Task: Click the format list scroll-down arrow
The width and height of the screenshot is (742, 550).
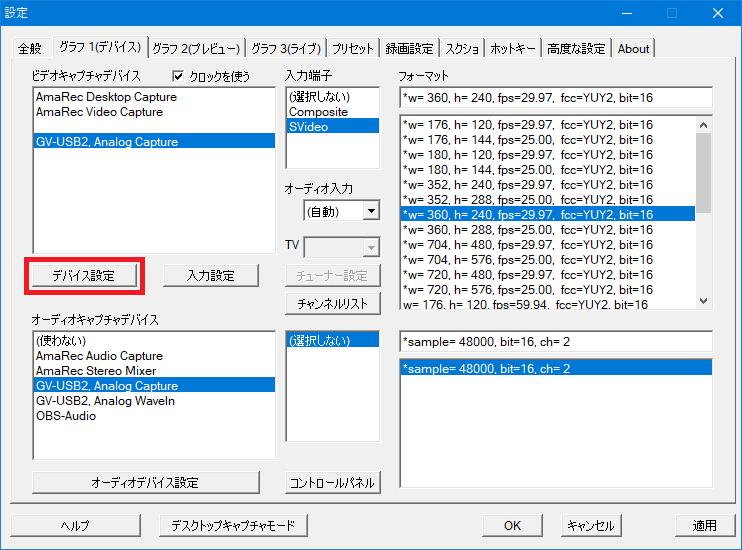Action: (703, 301)
